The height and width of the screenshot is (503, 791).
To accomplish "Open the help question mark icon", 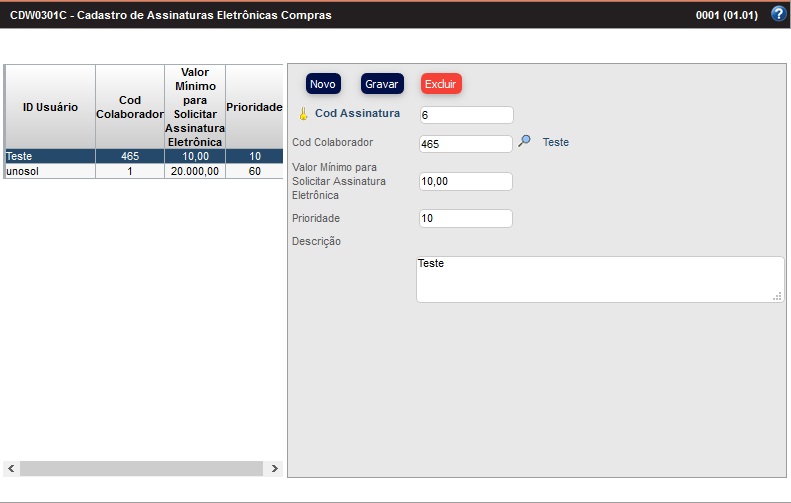I will click(779, 15).
